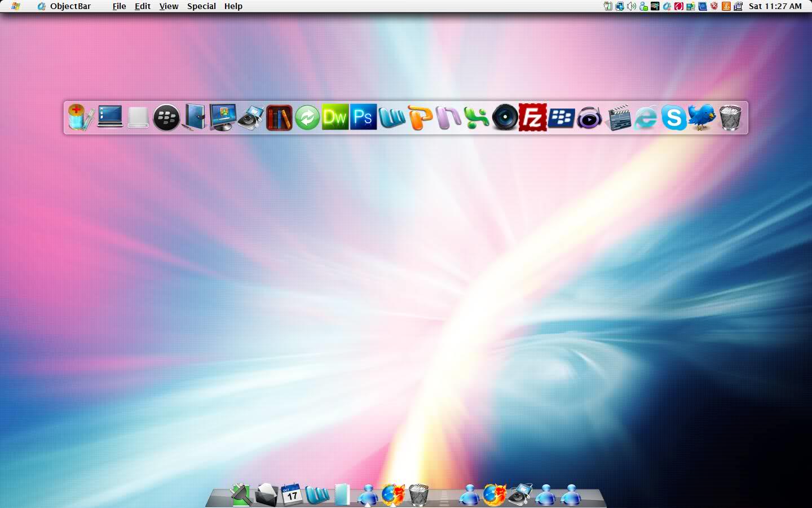This screenshot has height=508, width=812.
Task: Open Firefox beside the bottom dock trash
Action: [393, 495]
